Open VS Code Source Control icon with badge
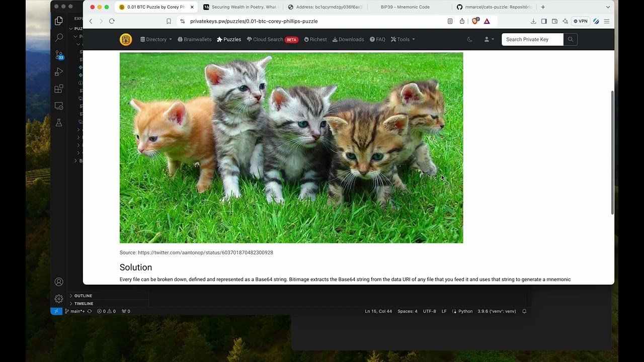The width and height of the screenshot is (644, 362). click(x=59, y=55)
